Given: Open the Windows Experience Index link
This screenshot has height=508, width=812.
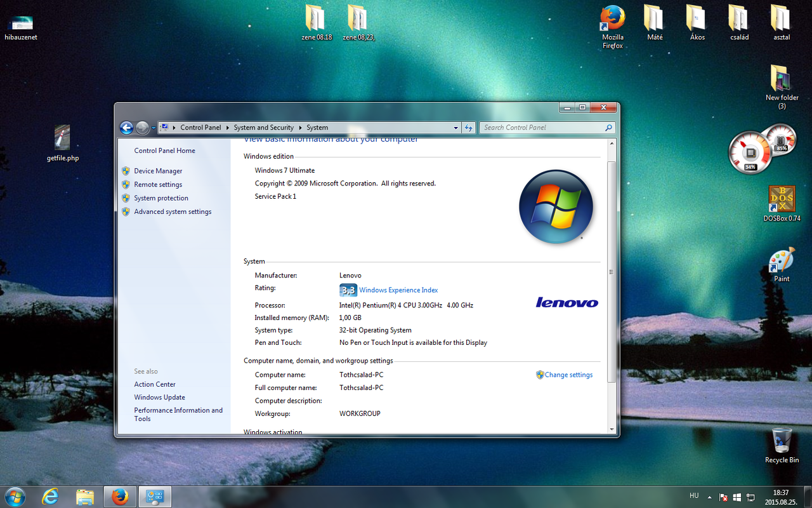Looking at the screenshot, I should pos(398,290).
